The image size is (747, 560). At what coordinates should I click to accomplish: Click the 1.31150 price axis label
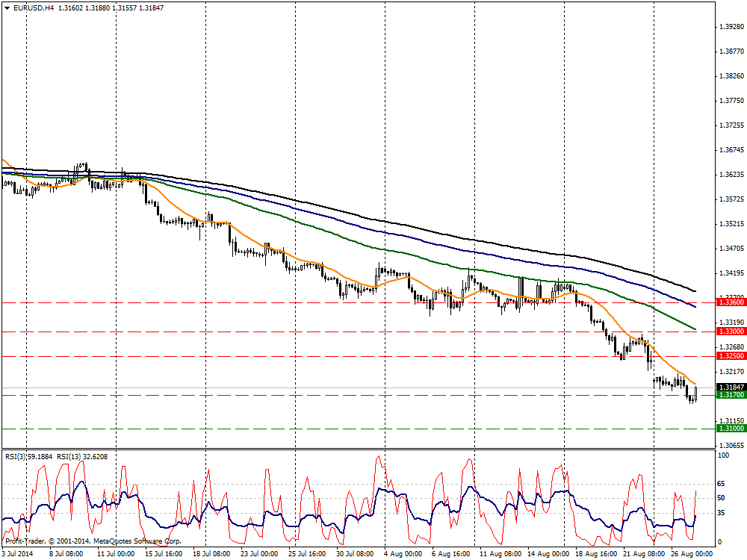click(x=731, y=421)
